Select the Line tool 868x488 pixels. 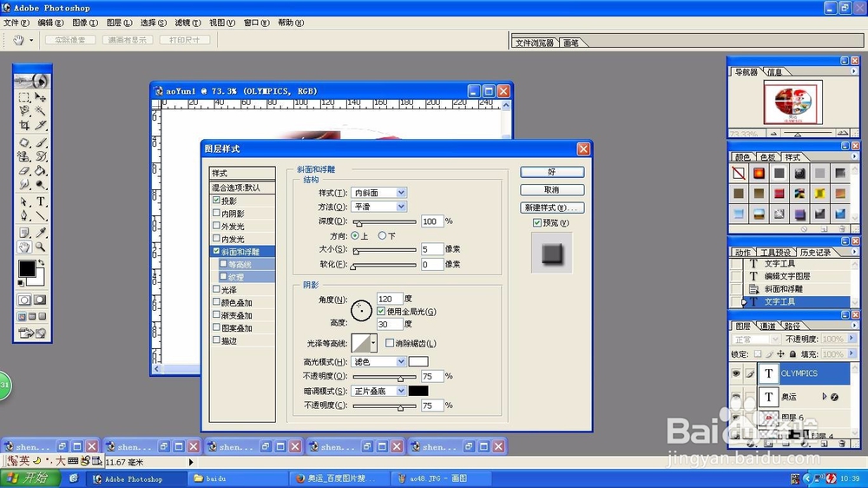click(41, 215)
